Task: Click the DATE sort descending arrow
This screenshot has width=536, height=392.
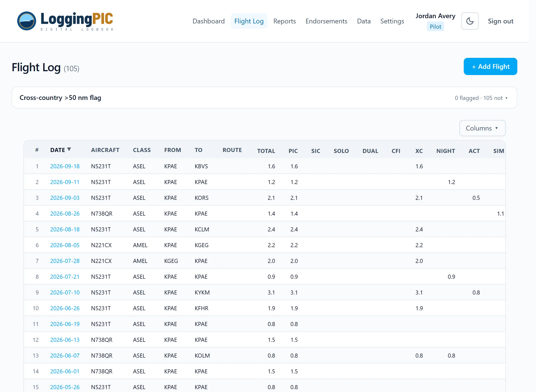Action: (69, 149)
